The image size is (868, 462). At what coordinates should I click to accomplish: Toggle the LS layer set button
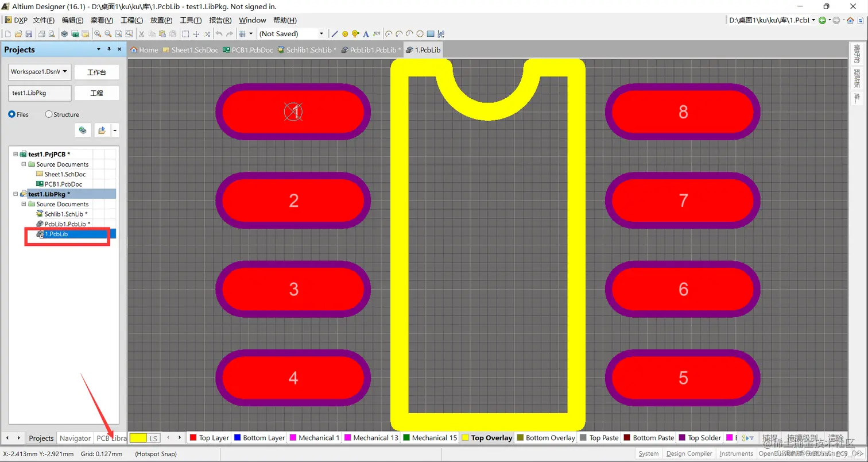153,438
